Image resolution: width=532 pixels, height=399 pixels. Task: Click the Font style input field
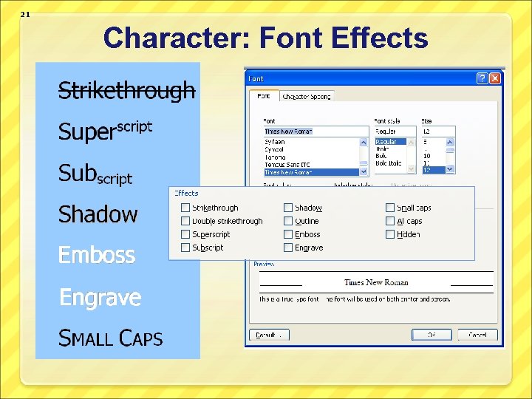pyautogui.click(x=395, y=132)
